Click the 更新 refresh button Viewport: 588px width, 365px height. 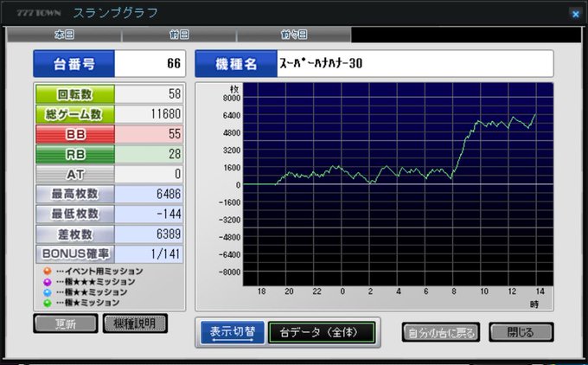click(66, 323)
